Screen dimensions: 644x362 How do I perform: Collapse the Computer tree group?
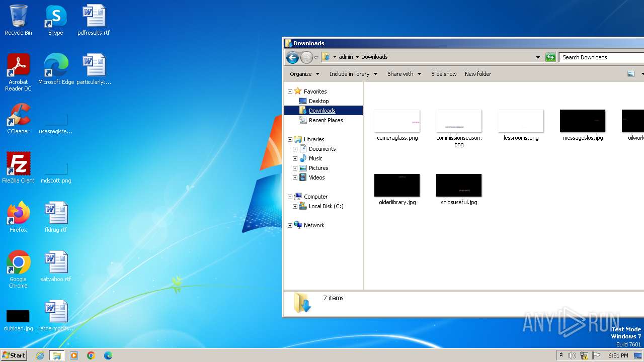click(x=290, y=197)
